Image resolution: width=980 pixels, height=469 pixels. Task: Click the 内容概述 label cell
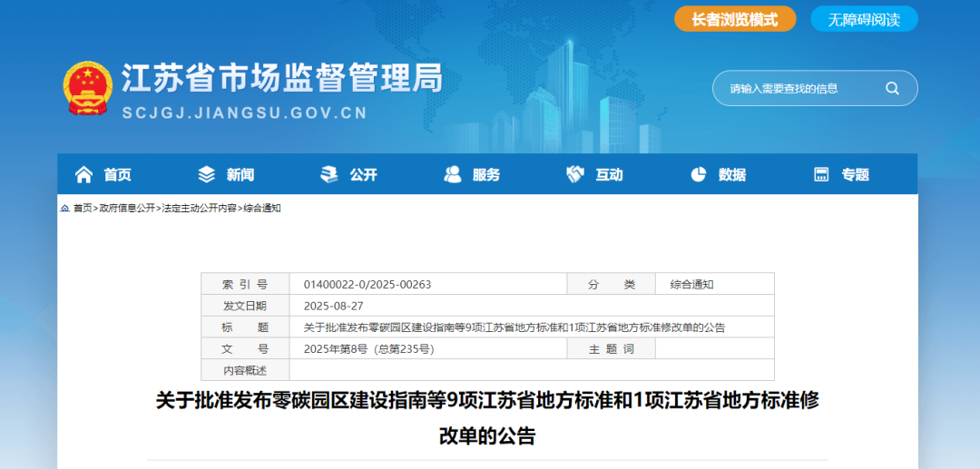pyautogui.click(x=245, y=370)
